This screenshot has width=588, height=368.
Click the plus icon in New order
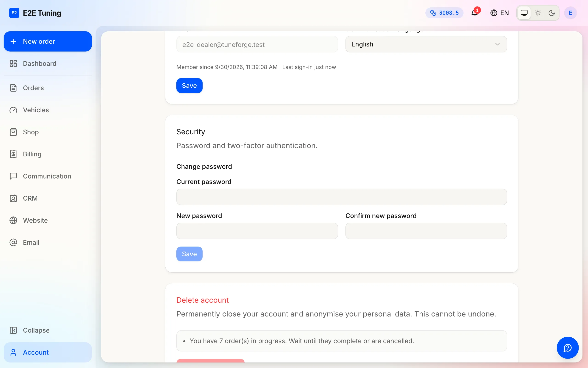pyautogui.click(x=13, y=41)
